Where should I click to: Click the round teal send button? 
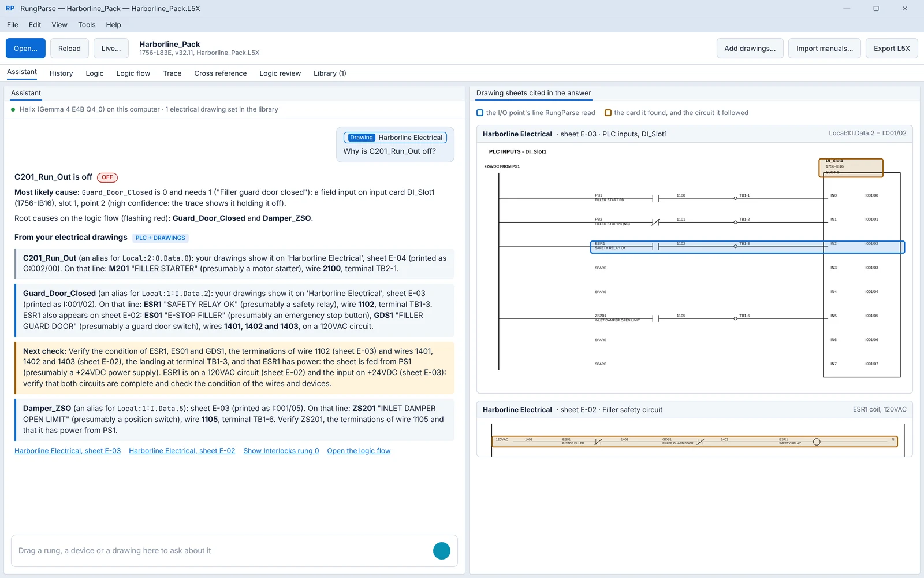(442, 551)
